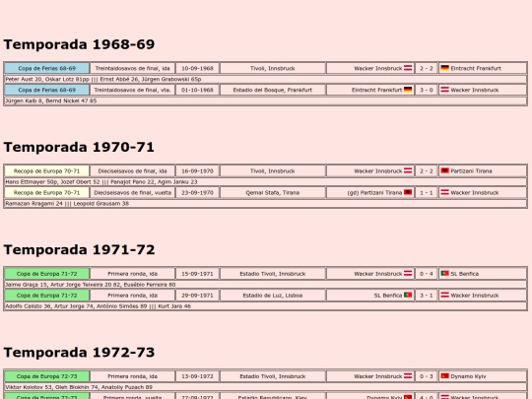532x399 pixels.
Task: Click '(gd) Partizani Tirana' home team cell
Action: pyautogui.click(x=370, y=193)
